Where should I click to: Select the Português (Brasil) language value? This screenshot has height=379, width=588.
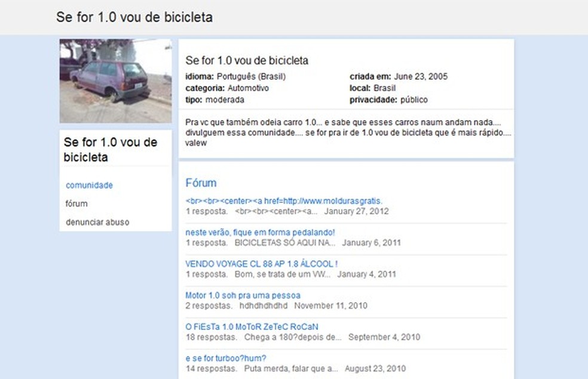tap(251, 76)
